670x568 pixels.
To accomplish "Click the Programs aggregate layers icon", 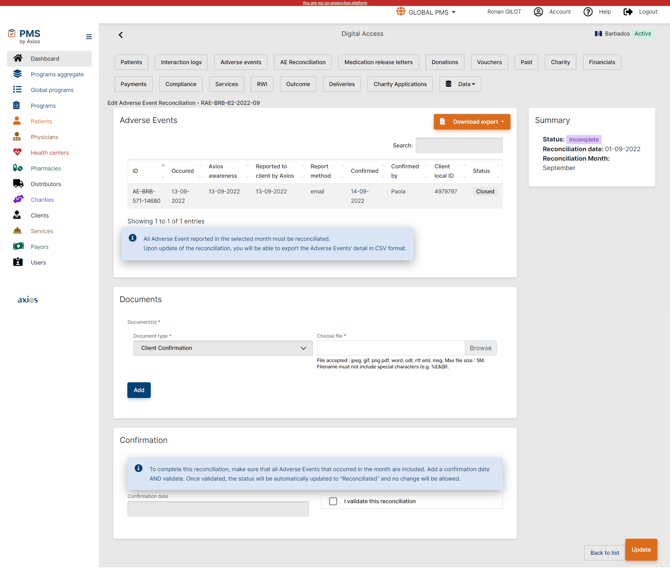I will coord(17,74).
